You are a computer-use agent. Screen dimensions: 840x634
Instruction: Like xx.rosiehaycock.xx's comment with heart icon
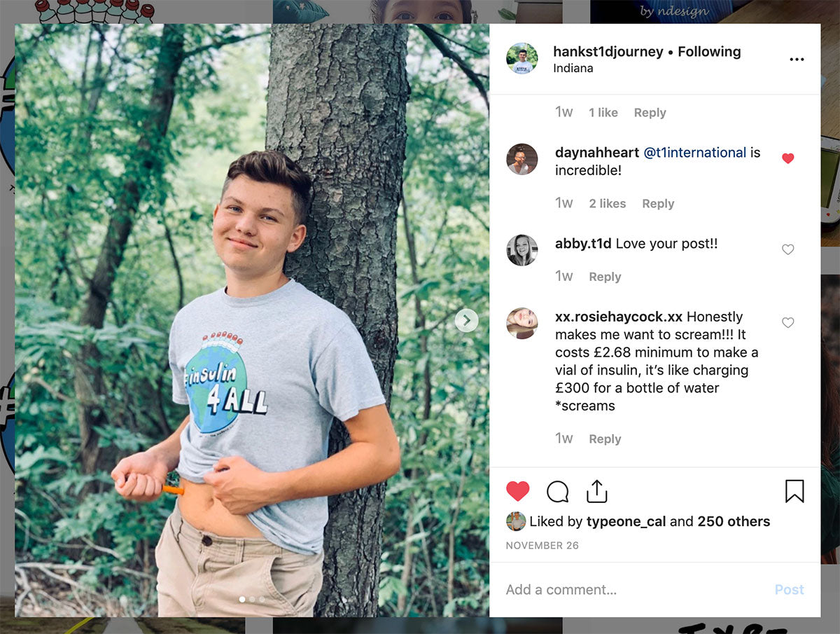pyautogui.click(x=787, y=323)
